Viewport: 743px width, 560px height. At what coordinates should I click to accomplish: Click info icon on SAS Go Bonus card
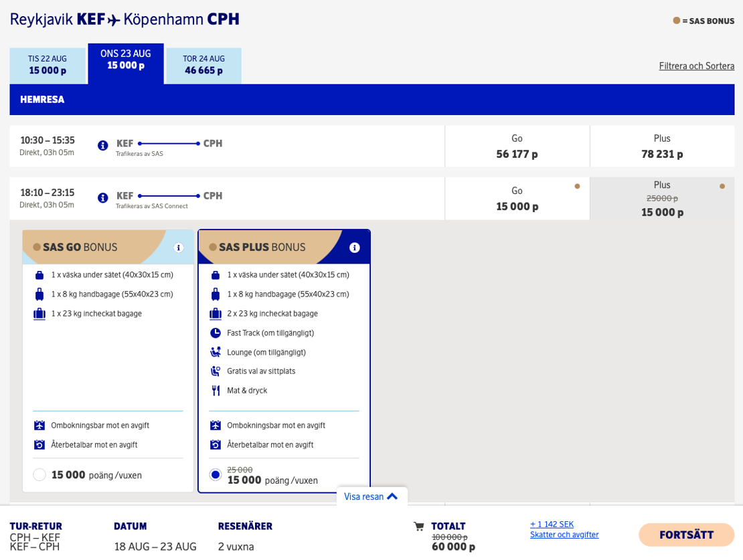click(178, 248)
